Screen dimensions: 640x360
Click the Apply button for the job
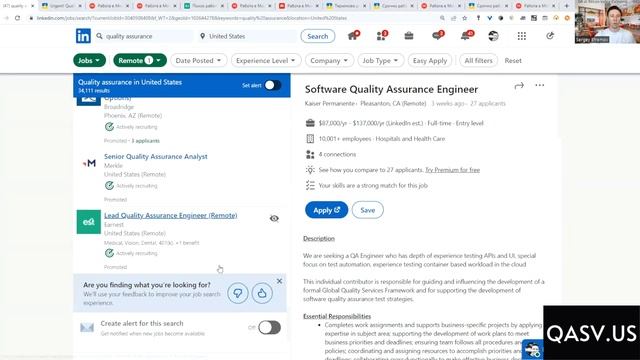pos(327,210)
